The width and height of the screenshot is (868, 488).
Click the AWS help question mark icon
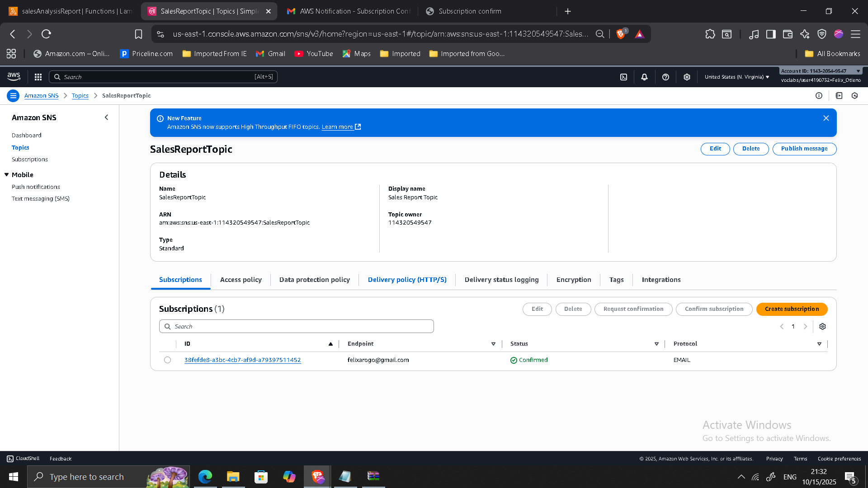(x=665, y=77)
